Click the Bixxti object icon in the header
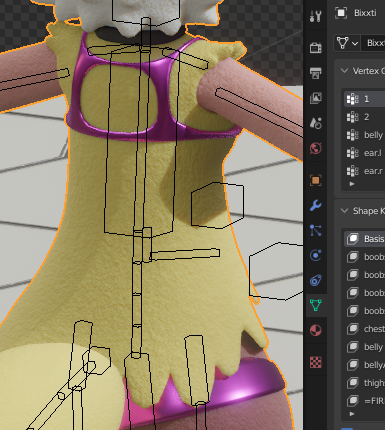The image size is (385, 430). 341,13
